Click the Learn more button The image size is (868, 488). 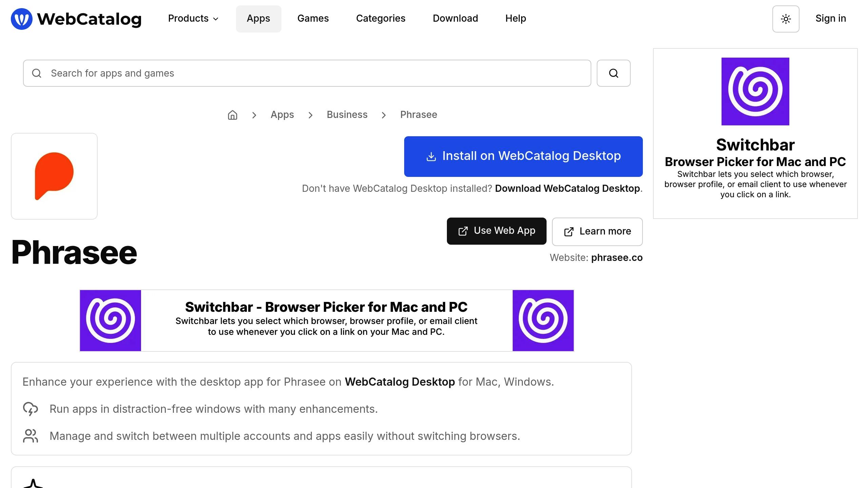point(597,232)
